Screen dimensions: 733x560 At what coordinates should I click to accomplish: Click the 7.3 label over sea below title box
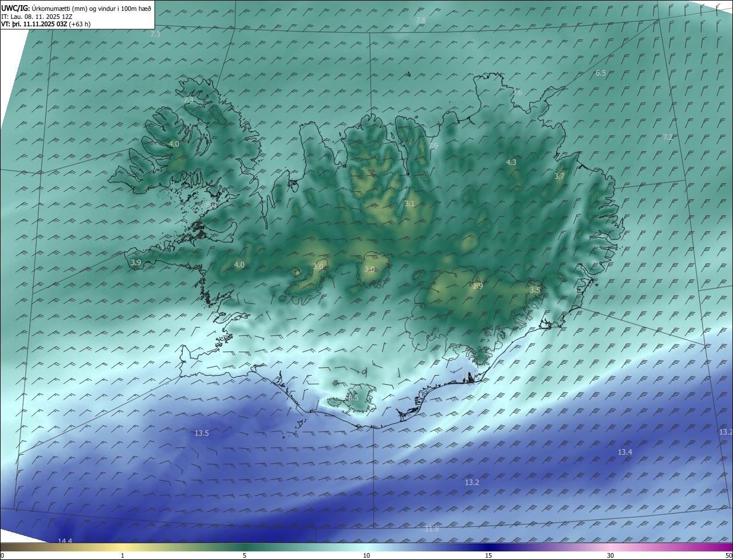[155, 34]
